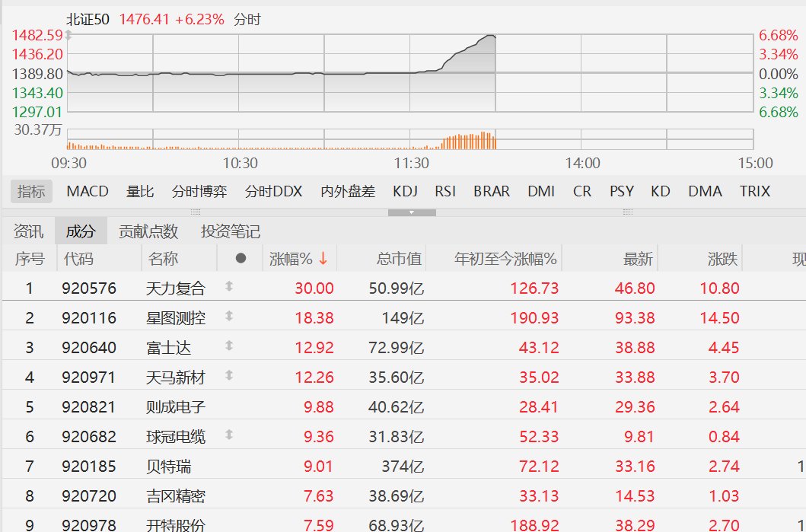The width and height of the screenshot is (806, 532).
Task: Select row with code 920978 开特股份
Action: [89, 525]
